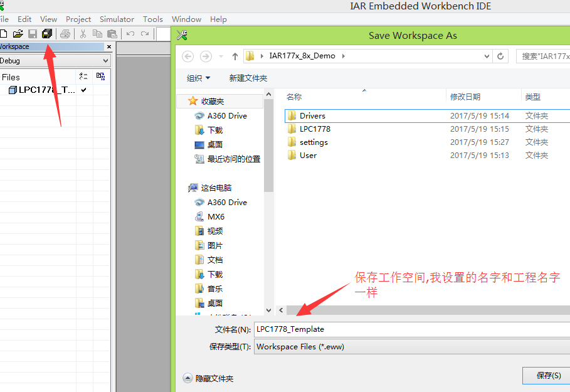
Task: Open the Window menu
Action: click(x=186, y=19)
